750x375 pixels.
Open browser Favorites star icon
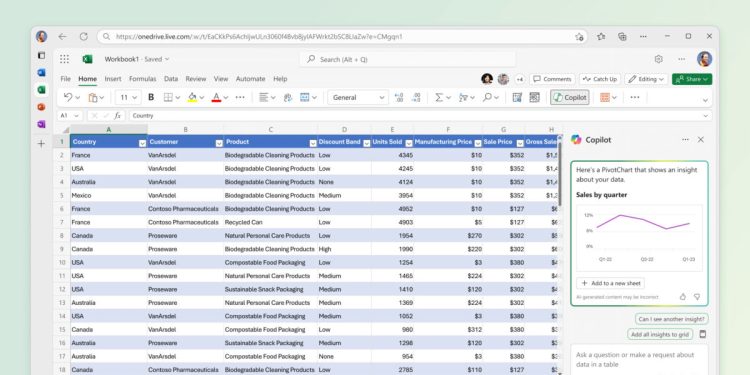pyautogui.click(x=601, y=36)
